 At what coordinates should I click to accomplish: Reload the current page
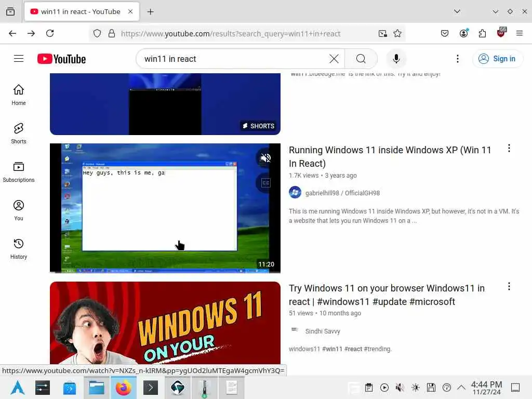[x=50, y=33]
